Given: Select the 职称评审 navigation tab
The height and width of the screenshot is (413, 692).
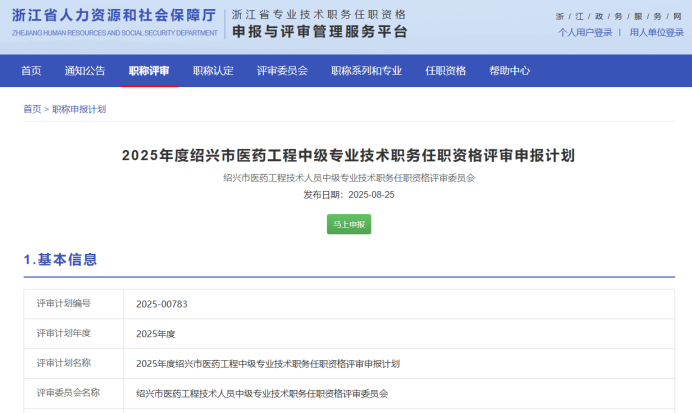Looking at the screenshot, I should point(149,71).
